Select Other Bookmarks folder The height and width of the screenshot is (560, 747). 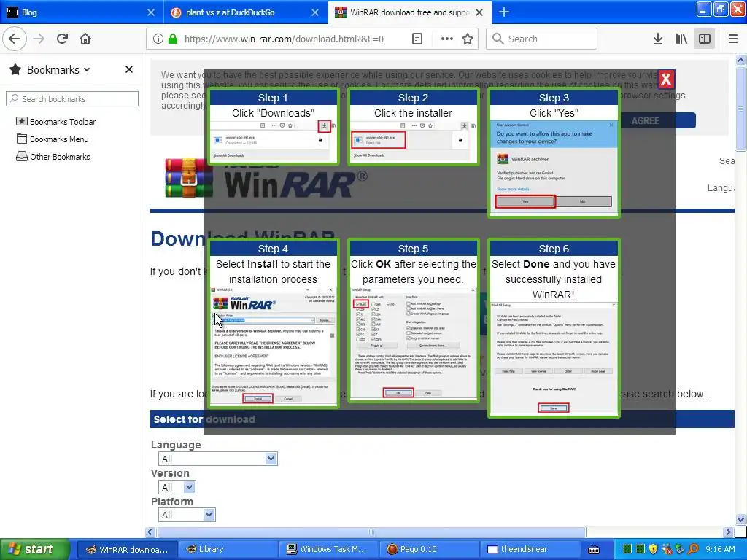click(x=53, y=157)
